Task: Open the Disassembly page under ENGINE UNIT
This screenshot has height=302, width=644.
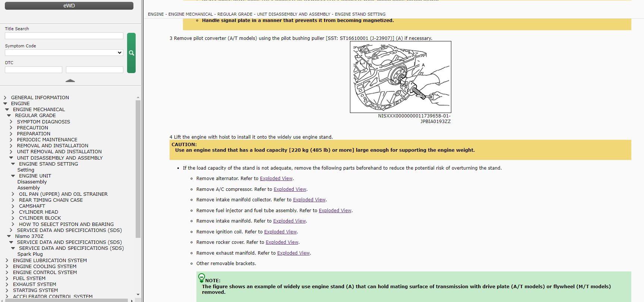Action: 32,182
